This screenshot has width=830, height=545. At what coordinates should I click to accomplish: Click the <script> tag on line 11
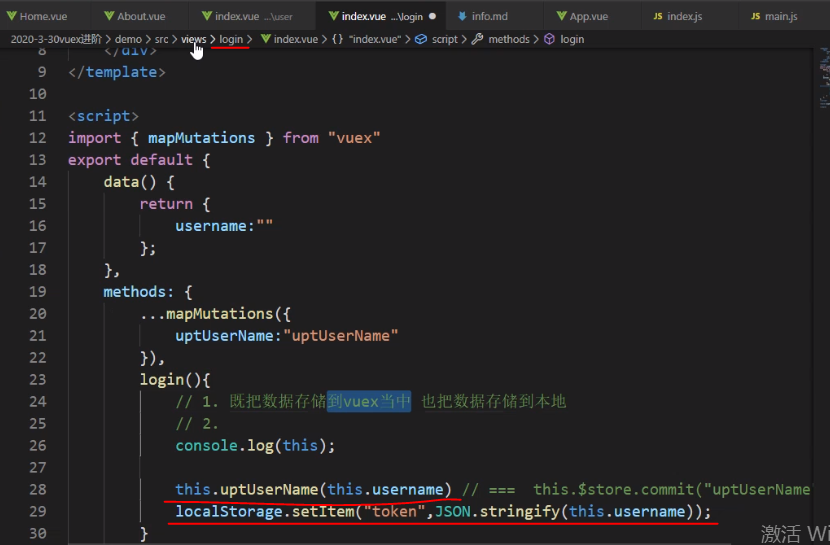point(104,116)
